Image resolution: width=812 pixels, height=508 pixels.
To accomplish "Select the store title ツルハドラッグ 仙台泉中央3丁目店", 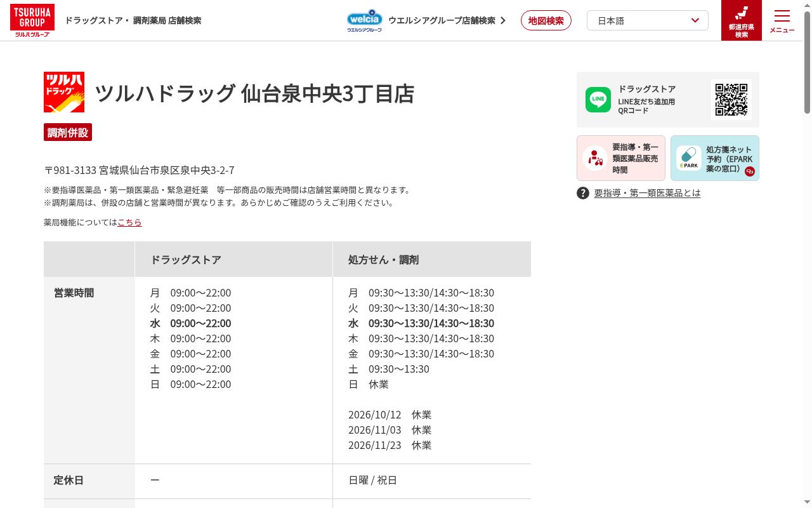I will point(254,93).
